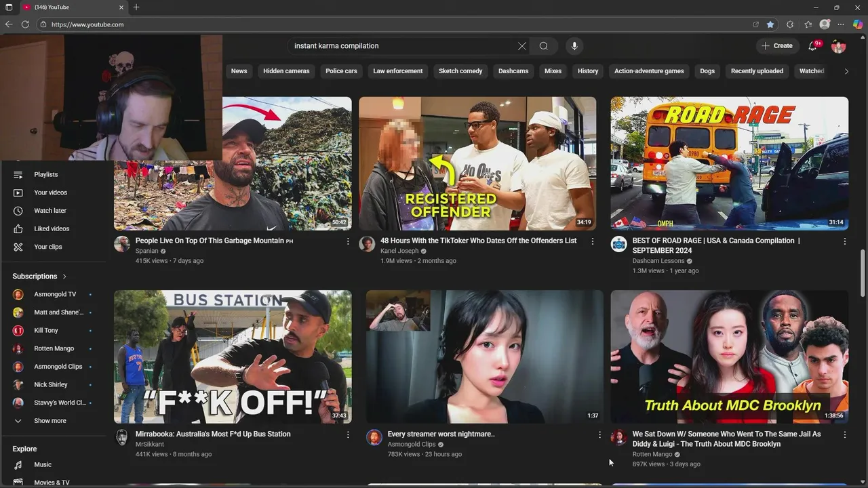Image resolution: width=868 pixels, height=488 pixels.
Task: Toggle the favorites star in address bar
Action: tap(770, 24)
